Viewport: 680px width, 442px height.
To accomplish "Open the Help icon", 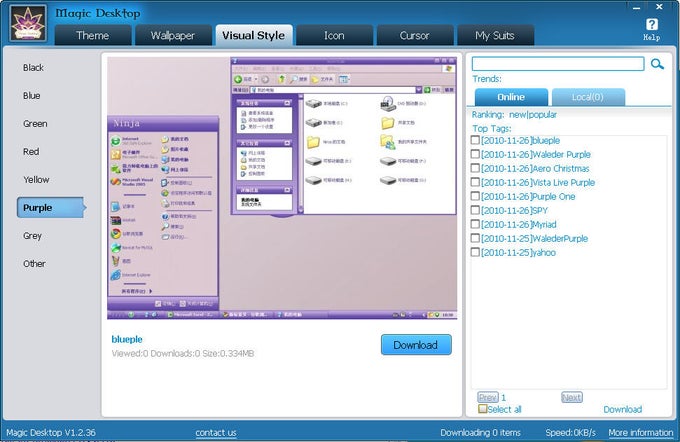I will point(651,29).
